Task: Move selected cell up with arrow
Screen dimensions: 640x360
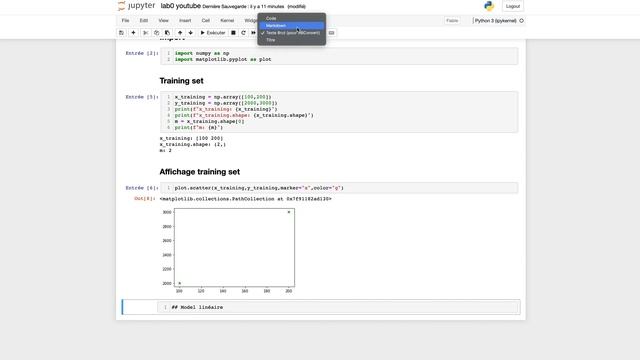Action: click(x=180, y=33)
